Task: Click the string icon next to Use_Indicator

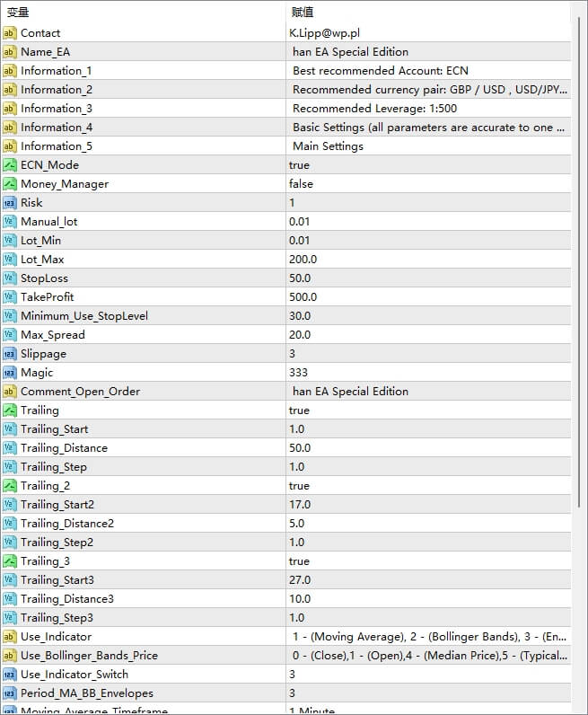Action: click(10, 637)
